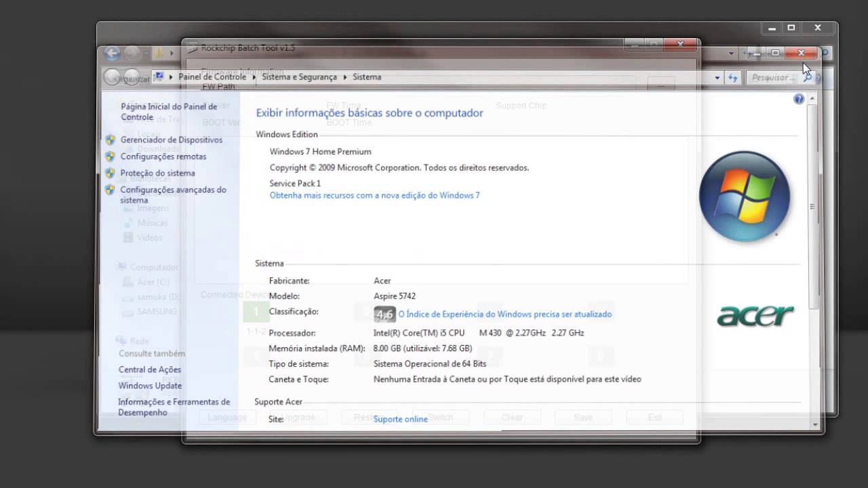Viewport: 868px width, 488px height.
Task: Click Obtenha mais recursos com nova edição link
Action: [374, 195]
